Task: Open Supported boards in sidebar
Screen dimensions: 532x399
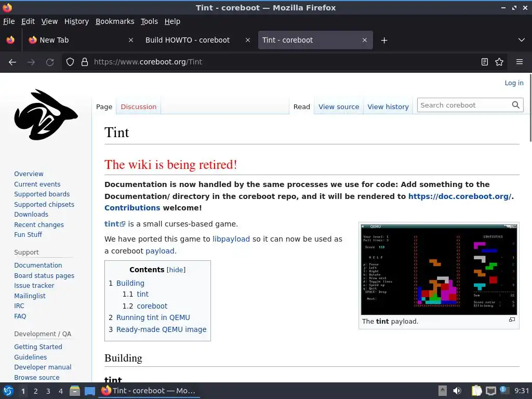Action: tap(42, 194)
